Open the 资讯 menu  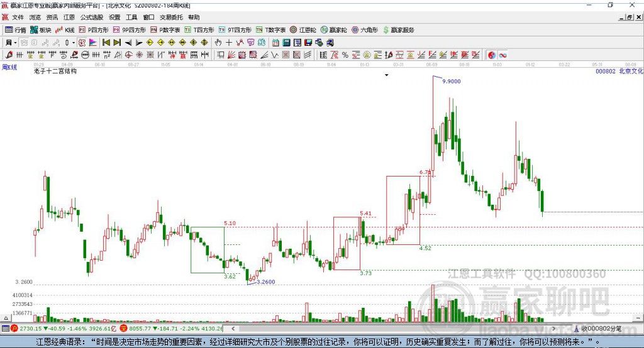coord(52,17)
